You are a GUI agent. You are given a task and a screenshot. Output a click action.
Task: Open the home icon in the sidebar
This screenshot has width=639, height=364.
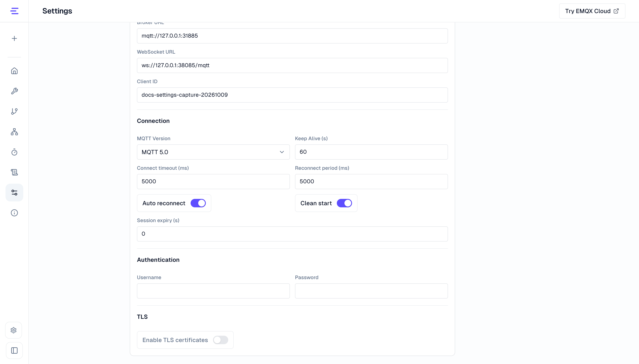14,71
